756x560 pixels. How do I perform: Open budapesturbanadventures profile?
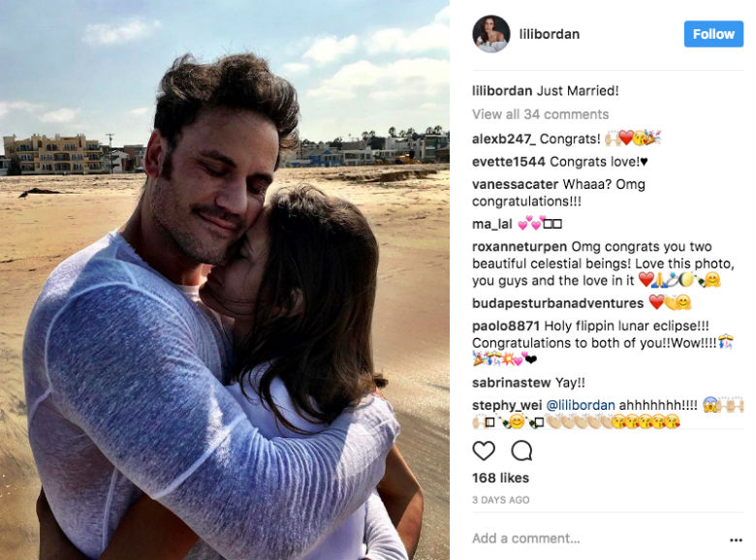click(558, 303)
